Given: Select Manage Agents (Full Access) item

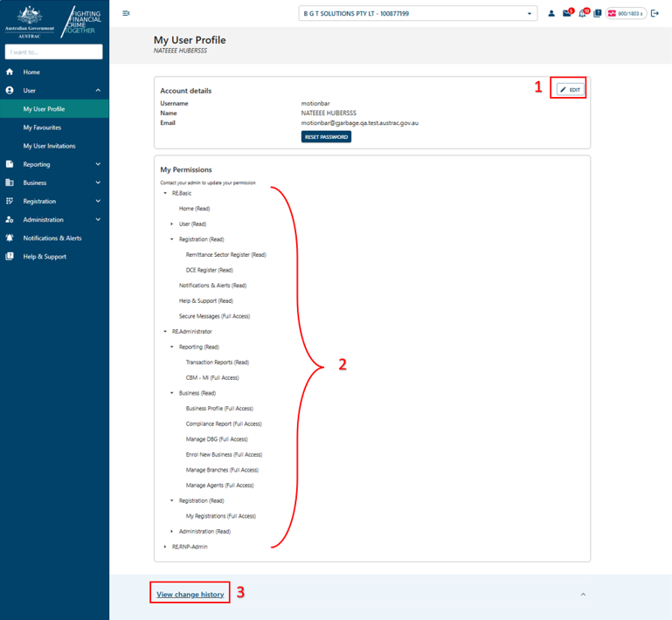Looking at the screenshot, I should (220, 486).
